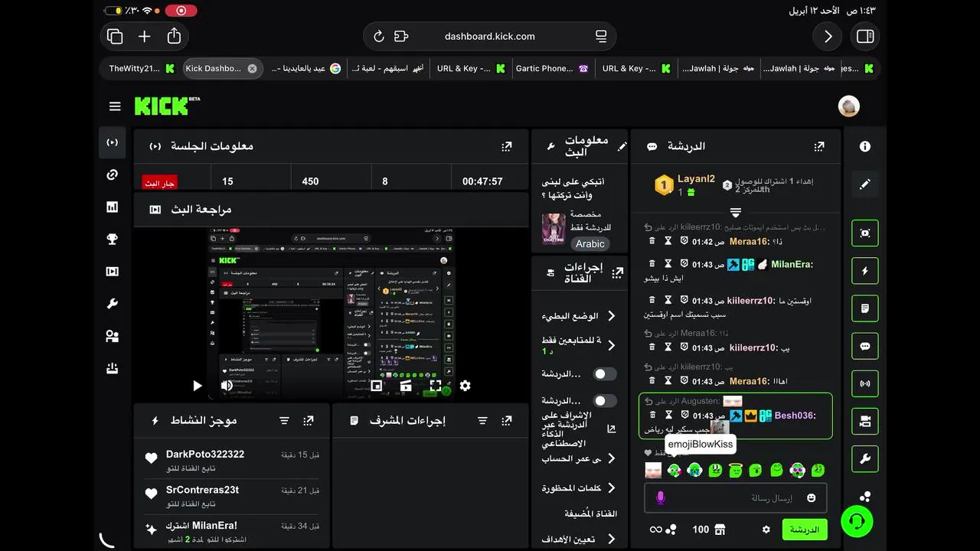Reload the dashboard.kick.com page
The height and width of the screenshot is (551, 980).
coord(378,36)
